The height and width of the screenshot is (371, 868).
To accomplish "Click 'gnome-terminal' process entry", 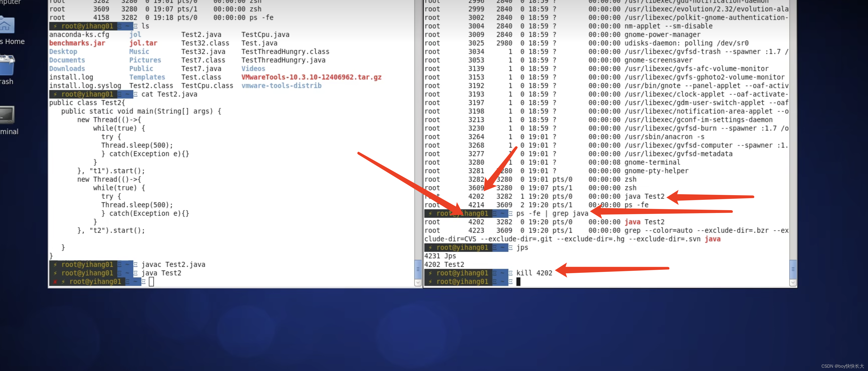I will (652, 162).
